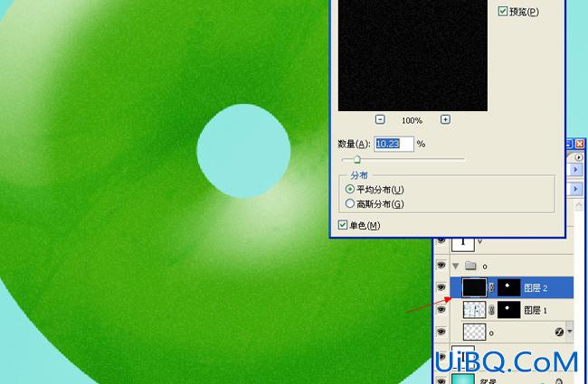This screenshot has width=588, height=384.
Task: Toggle visibility of the group folder 'o'
Action: (x=441, y=266)
